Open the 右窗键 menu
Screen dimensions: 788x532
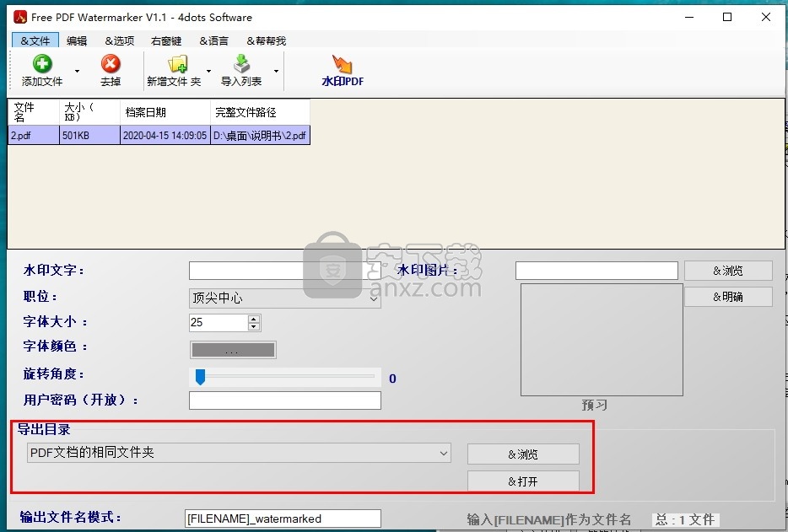click(166, 40)
